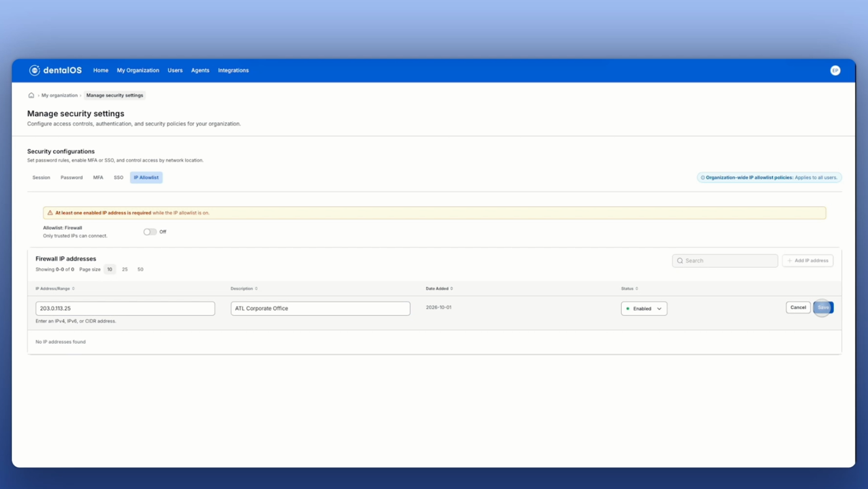Open Agents in the top navigation
Screen dimensions: 868x489
(x=200, y=71)
